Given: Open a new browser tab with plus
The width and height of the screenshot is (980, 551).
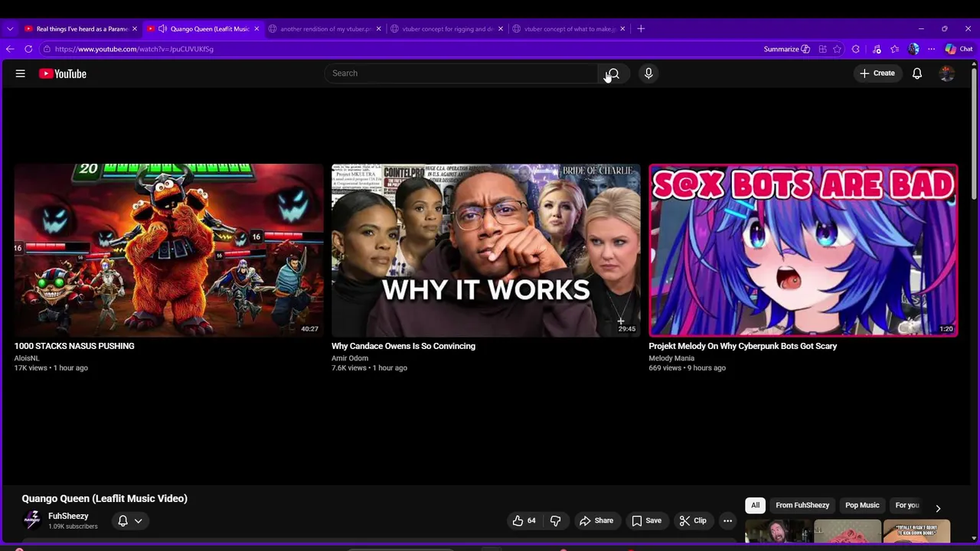Looking at the screenshot, I should coord(641,29).
